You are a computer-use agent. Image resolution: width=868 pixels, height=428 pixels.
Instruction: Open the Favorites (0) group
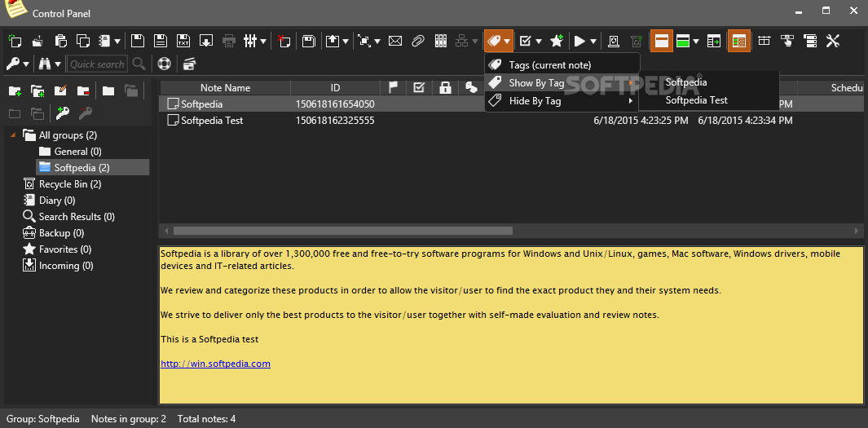[57, 249]
